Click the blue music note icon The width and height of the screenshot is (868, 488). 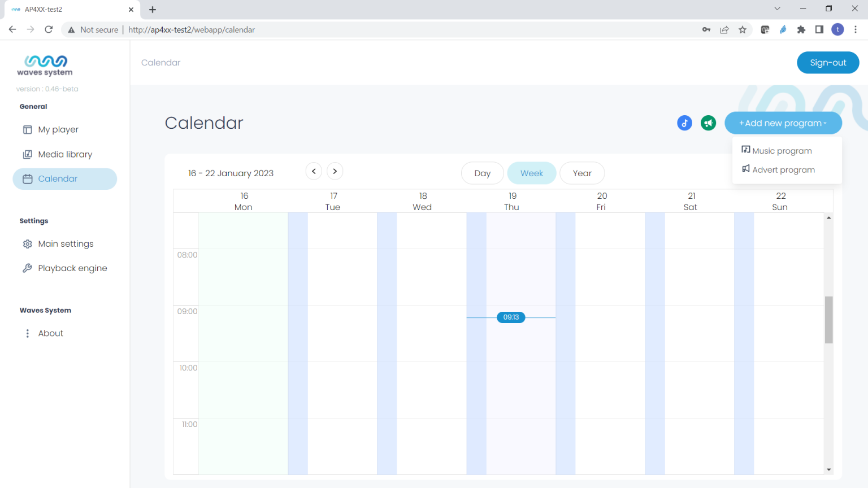click(684, 123)
